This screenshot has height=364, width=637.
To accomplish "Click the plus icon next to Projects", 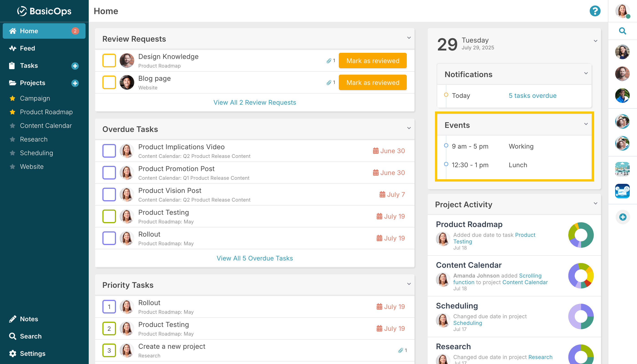I will coord(75,83).
